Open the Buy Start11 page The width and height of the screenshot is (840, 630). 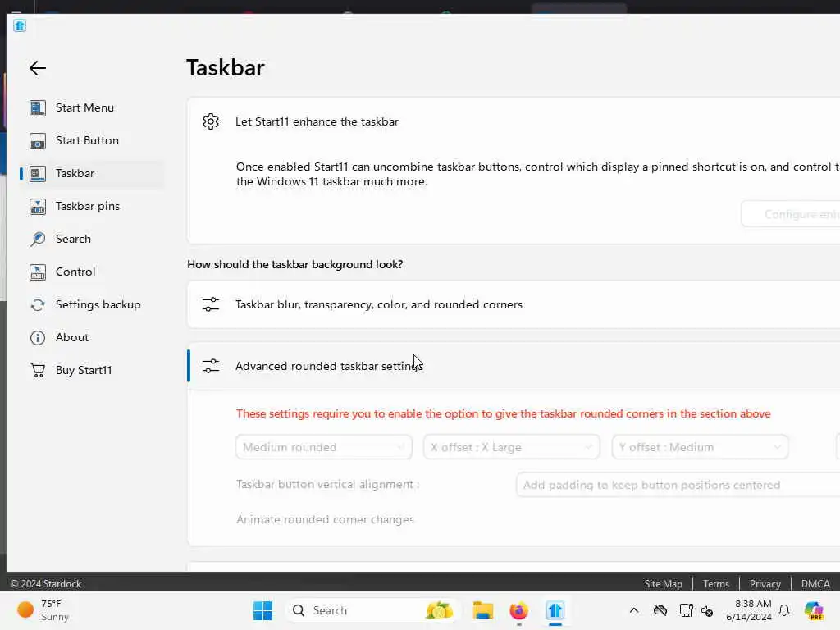(84, 370)
